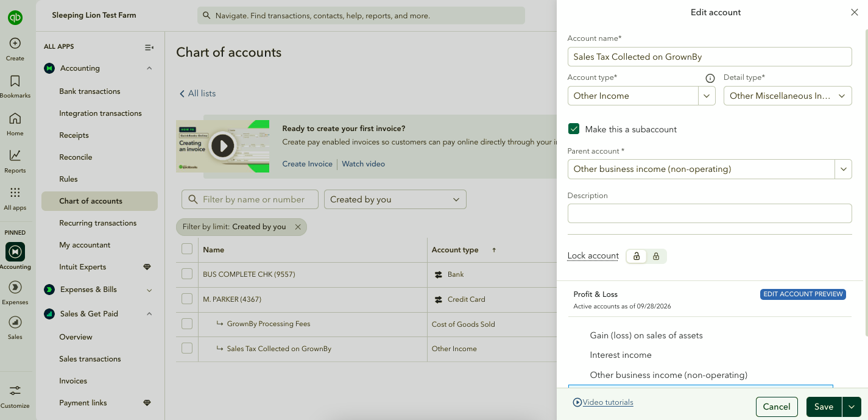Image resolution: width=868 pixels, height=420 pixels.
Task: Follow the Create Invoice link
Action: click(308, 164)
